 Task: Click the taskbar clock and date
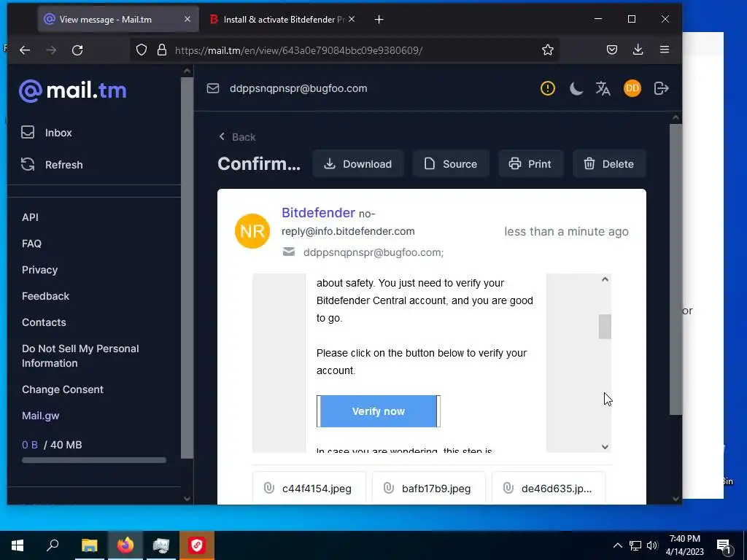point(684,545)
